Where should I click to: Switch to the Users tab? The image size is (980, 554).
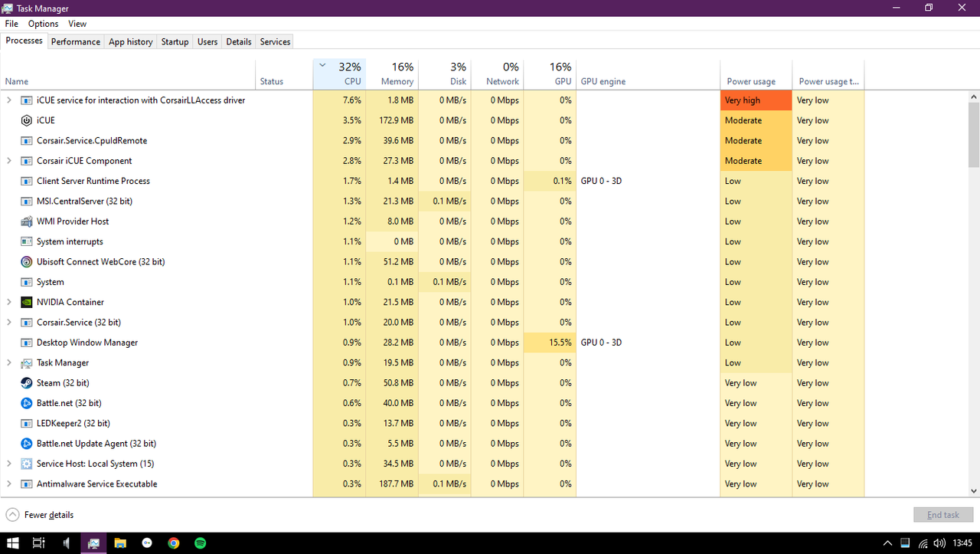click(207, 41)
